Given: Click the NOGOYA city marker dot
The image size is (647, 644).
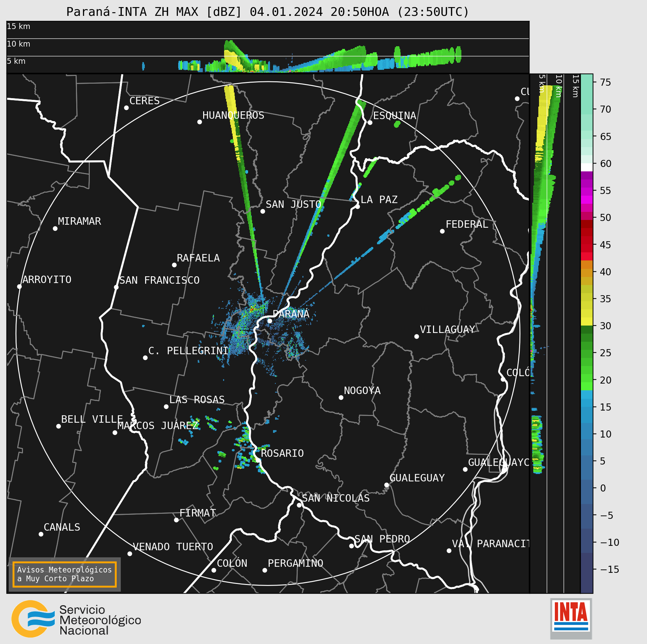Looking at the screenshot, I should coord(341,397).
